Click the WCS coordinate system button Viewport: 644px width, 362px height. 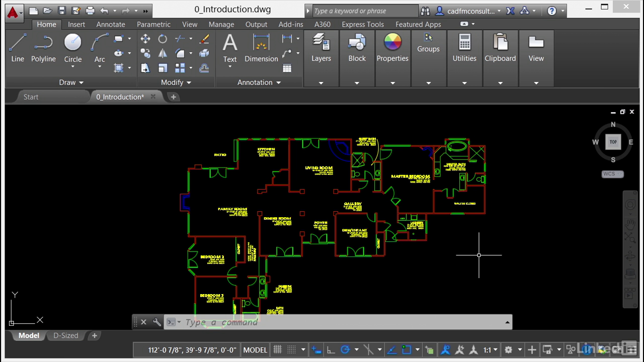click(x=612, y=174)
